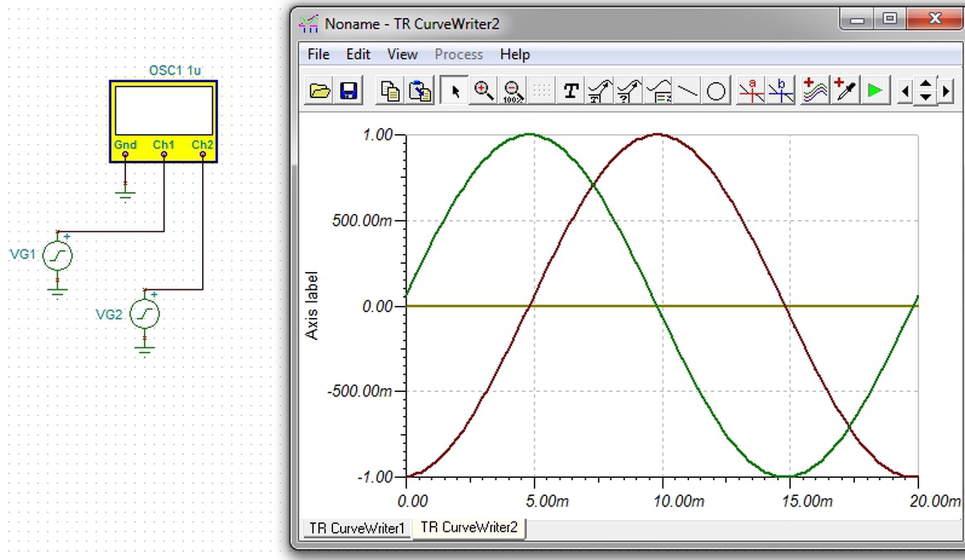Image resolution: width=965 pixels, height=560 pixels.
Task: Switch to the TR CurveWriter1 tab
Action: [x=357, y=528]
